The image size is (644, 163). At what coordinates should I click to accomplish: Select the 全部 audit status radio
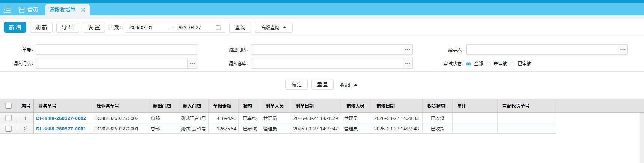tap(469, 64)
